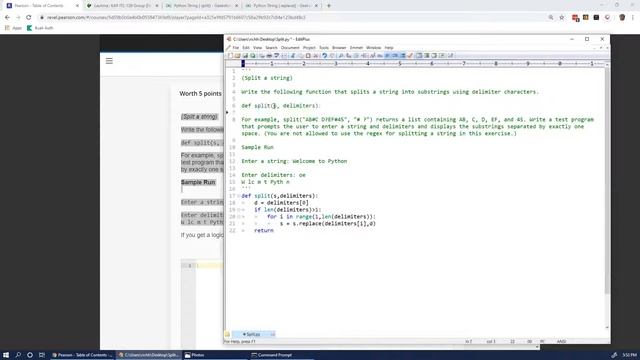
Task: Click 'Enter delimiters: oe' on line 14
Action: tap(273, 175)
